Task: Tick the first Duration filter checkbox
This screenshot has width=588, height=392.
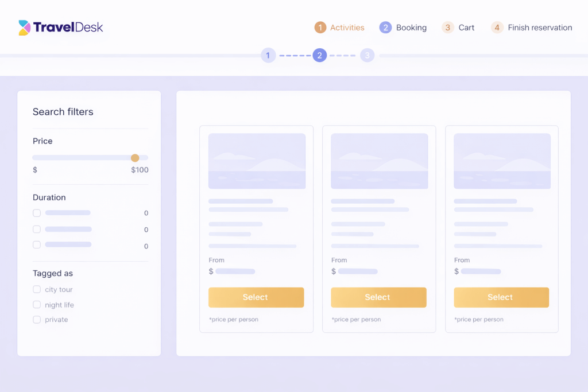Action: pos(37,213)
